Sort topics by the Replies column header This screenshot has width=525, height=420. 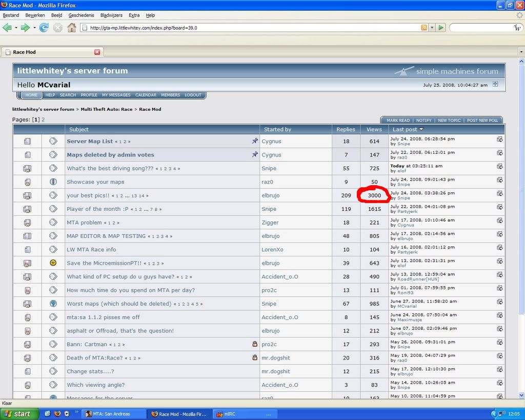346,129
